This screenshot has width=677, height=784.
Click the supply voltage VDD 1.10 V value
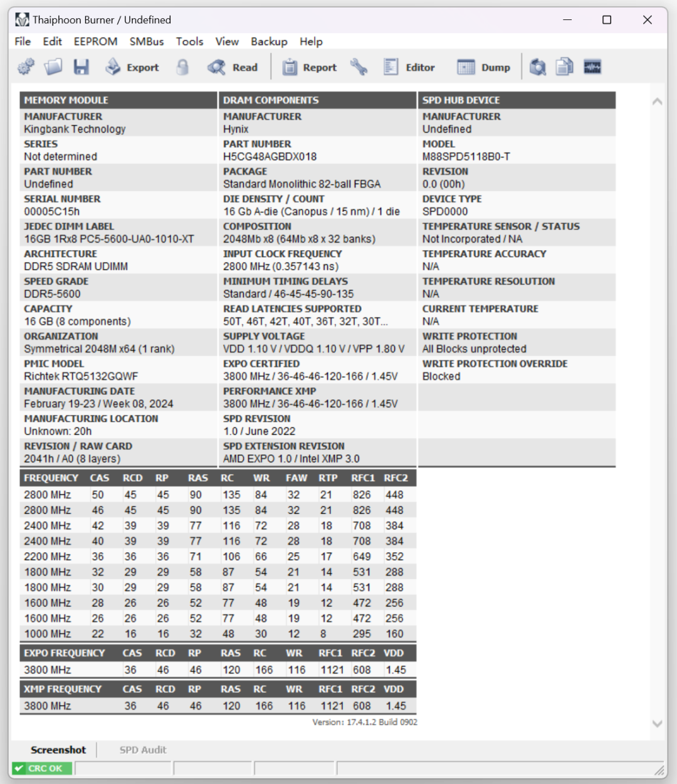313,349
